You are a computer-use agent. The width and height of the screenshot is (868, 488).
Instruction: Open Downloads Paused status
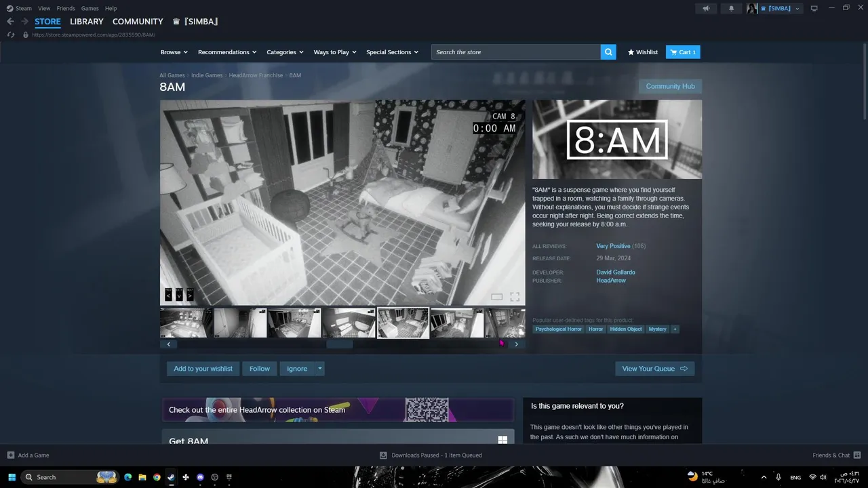pos(431,455)
